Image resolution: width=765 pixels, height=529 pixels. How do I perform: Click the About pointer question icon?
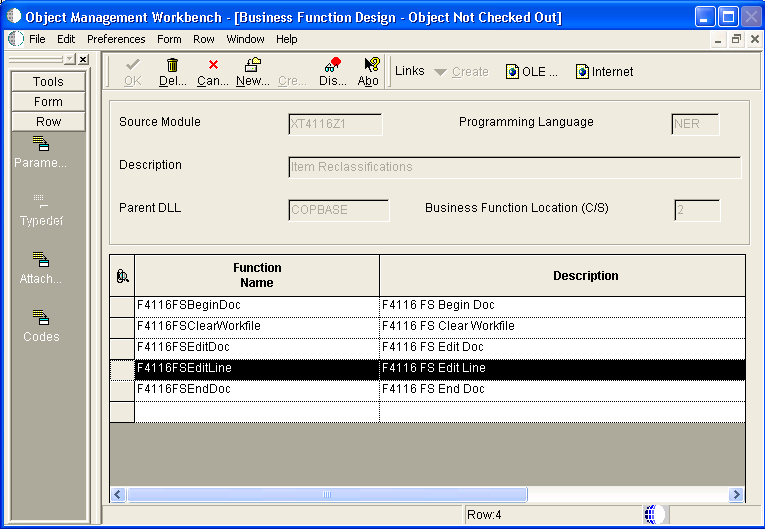(x=372, y=65)
